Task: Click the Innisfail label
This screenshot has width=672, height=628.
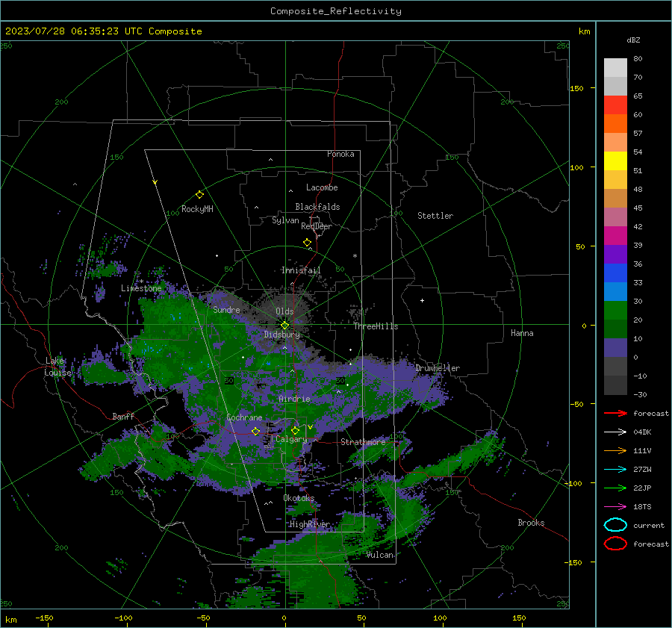Action: click(x=301, y=270)
